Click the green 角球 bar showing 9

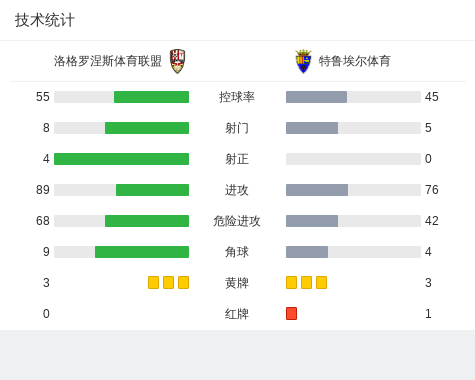point(142,252)
